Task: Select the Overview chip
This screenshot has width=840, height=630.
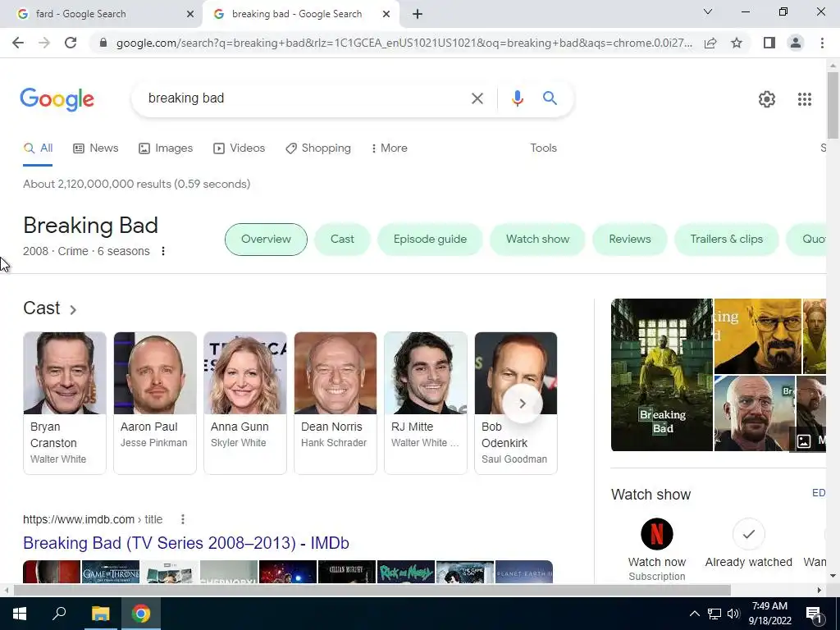Action: click(x=266, y=240)
